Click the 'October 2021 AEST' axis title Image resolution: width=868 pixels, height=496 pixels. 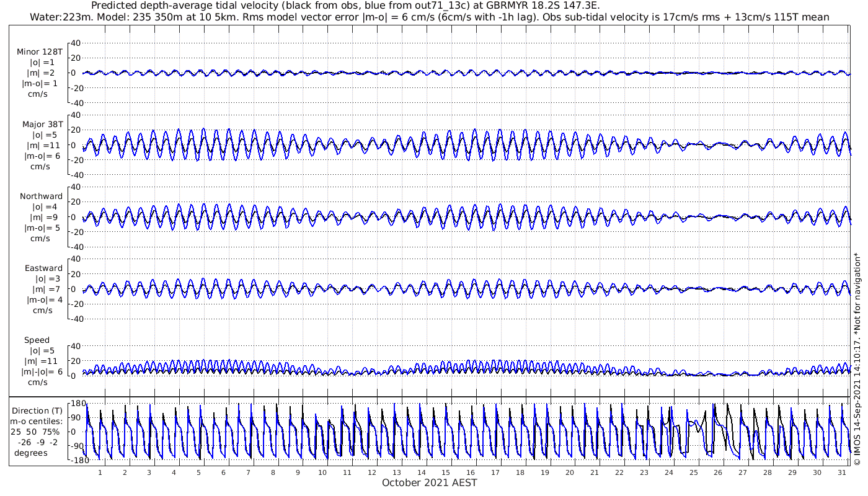coord(430,482)
